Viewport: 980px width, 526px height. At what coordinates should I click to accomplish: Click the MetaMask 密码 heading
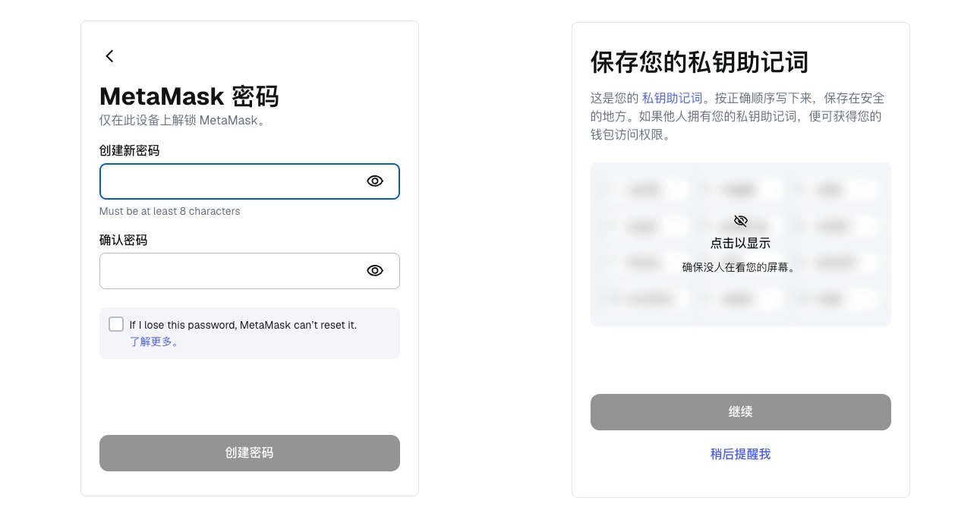190,96
